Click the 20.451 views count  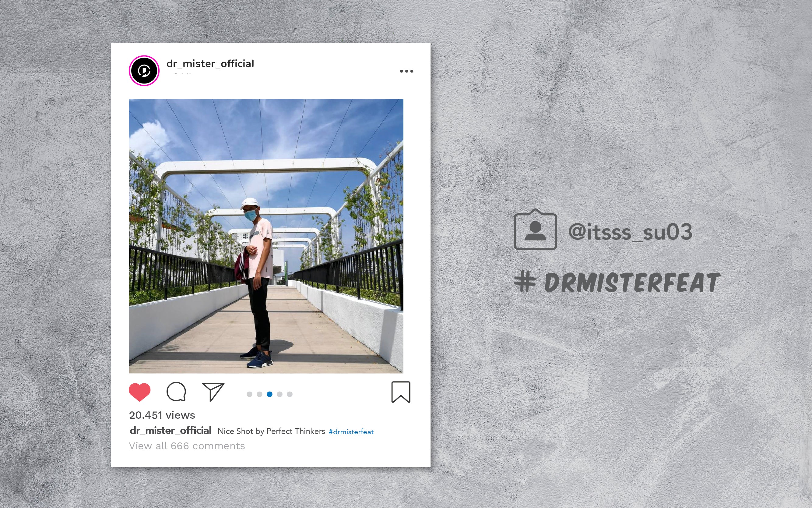162,415
